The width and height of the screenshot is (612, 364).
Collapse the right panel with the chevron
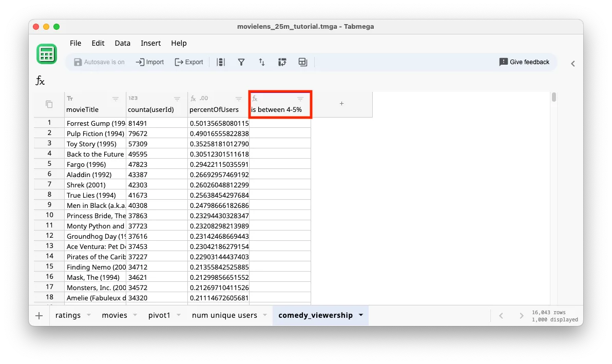click(573, 64)
